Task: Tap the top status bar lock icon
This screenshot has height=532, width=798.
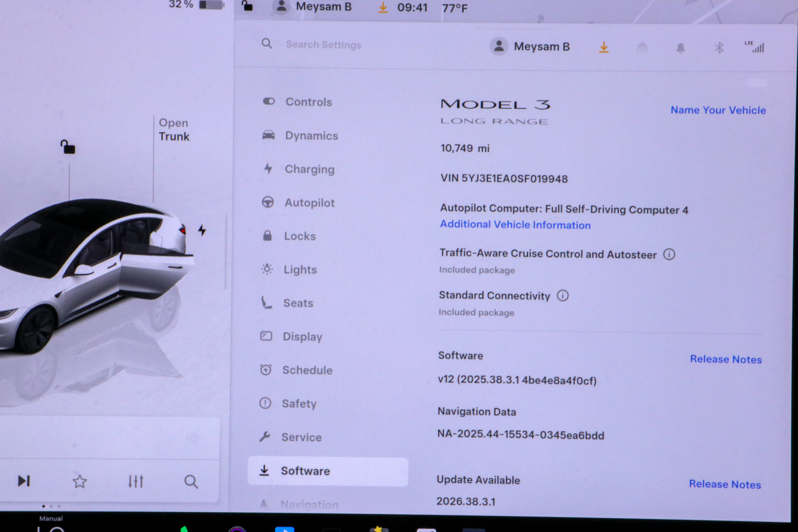Action: [x=247, y=6]
